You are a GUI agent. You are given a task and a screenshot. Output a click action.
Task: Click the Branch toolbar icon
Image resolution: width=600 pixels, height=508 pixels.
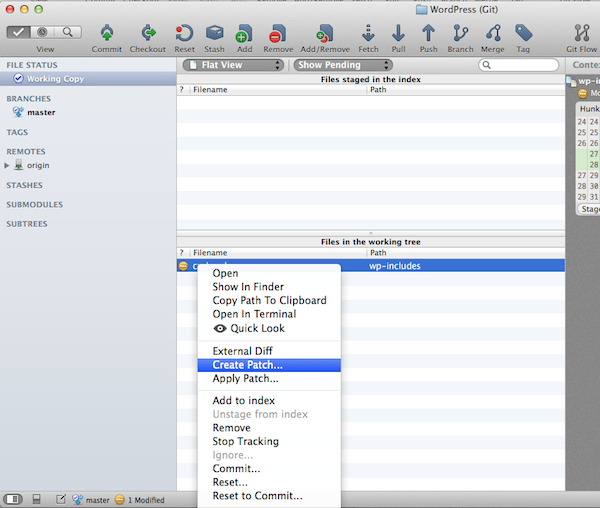point(460,34)
